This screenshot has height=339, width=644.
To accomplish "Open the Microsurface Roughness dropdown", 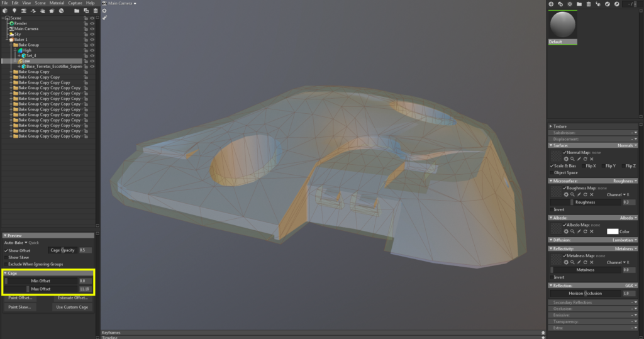I will [x=625, y=181].
